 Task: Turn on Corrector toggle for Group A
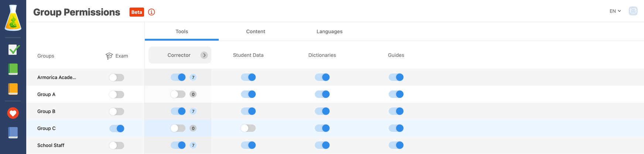pyautogui.click(x=178, y=94)
